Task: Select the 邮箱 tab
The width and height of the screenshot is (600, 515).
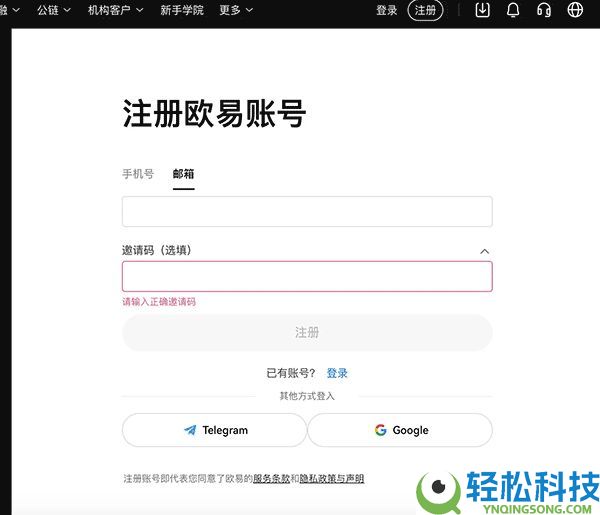Action: [x=183, y=174]
